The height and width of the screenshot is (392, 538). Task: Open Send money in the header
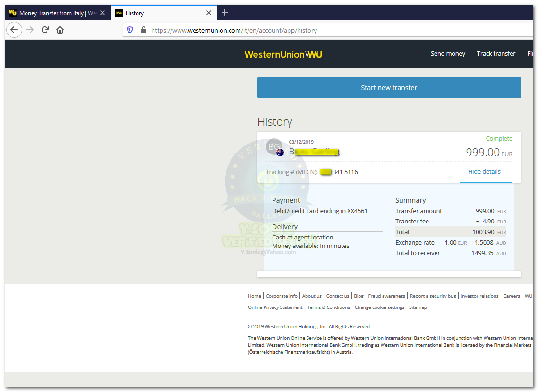click(x=448, y=53)
